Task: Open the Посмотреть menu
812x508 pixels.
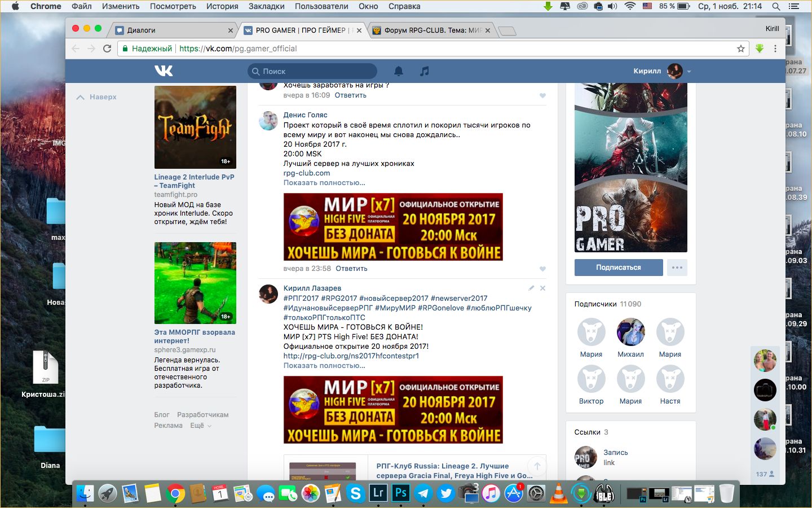Action: tap(173, 6)
